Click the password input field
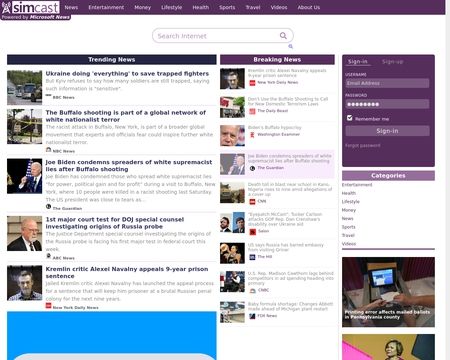Viewport: 450px width, 360px height. [x=387, y=104]
